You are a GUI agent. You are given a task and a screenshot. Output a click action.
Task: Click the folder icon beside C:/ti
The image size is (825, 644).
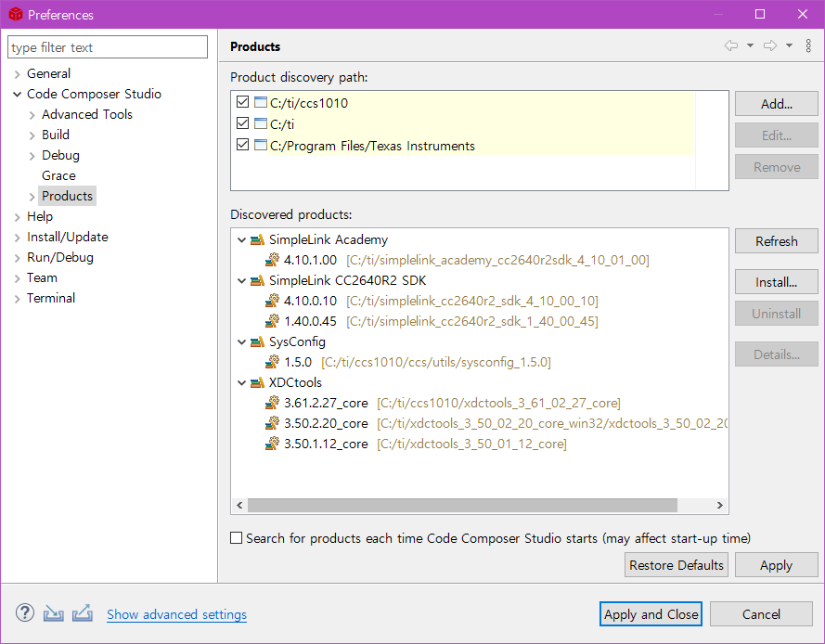click(x=261, y=123)
